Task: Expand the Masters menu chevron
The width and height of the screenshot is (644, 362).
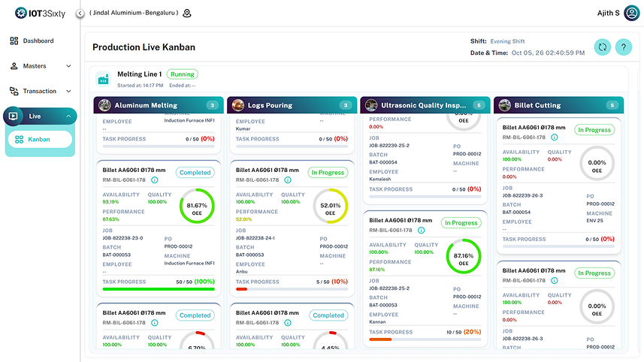Action: 68,66
